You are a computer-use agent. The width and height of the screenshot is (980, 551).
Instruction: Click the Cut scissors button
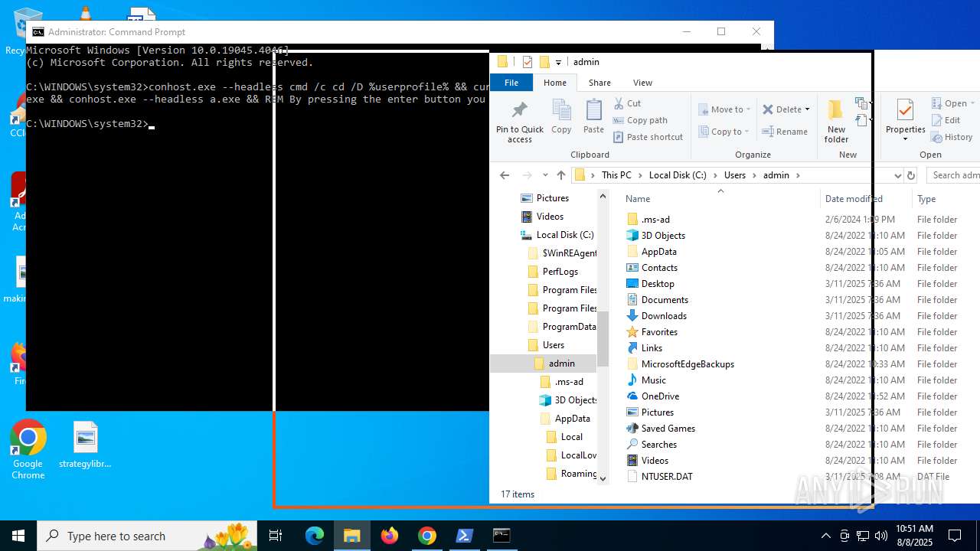(627, 103)
